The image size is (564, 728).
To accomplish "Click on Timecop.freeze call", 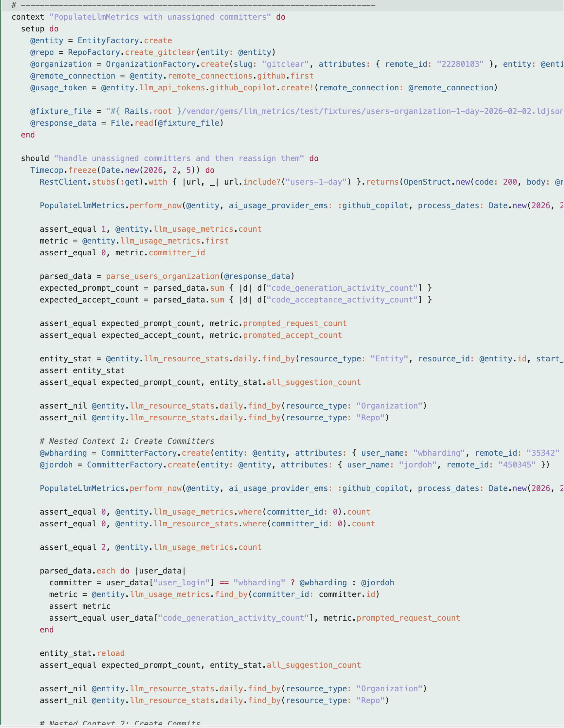I will coord(63,170).
